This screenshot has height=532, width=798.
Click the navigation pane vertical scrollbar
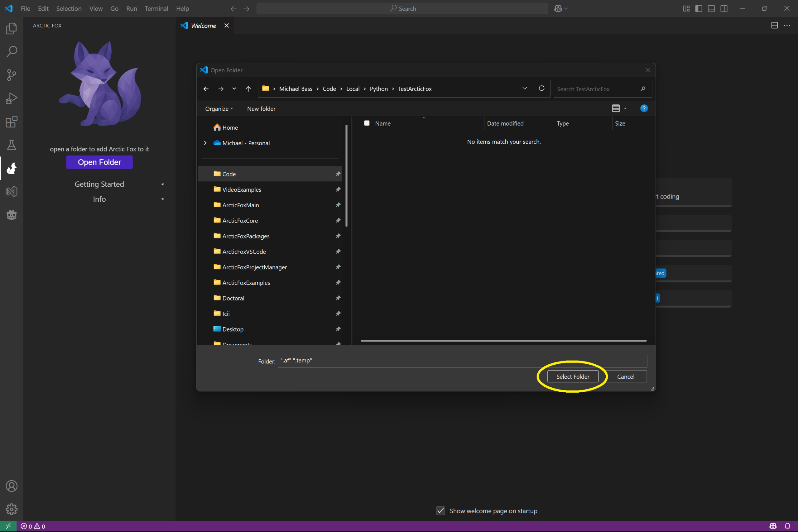pyautogui.click(x=346, y=175)
